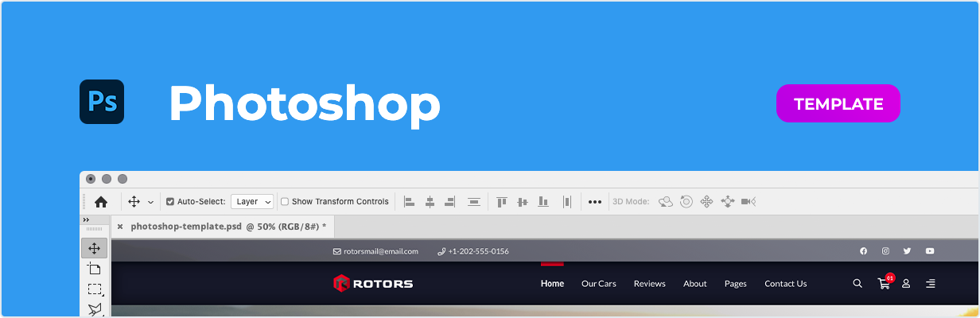
Task: Open the shopping cart icon
Action: tap(885, 282)
